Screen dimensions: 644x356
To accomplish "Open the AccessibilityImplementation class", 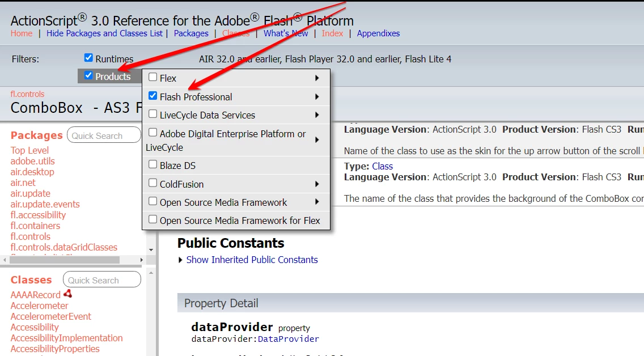I will pos(66,338).
